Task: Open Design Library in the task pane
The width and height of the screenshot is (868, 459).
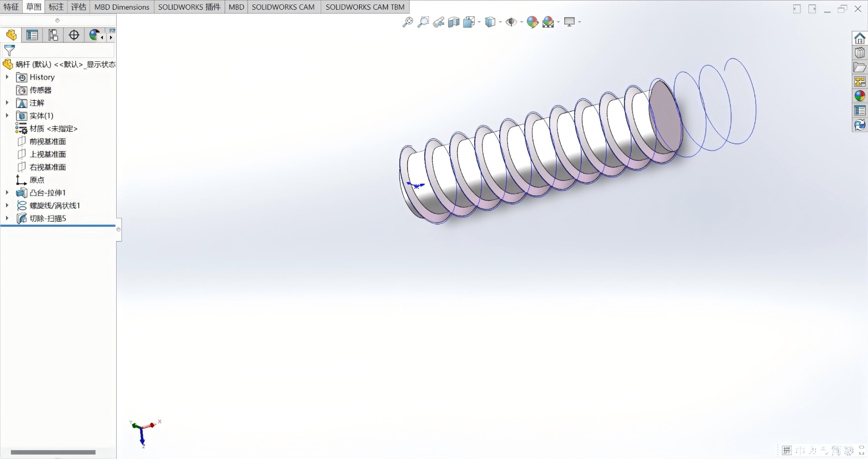Action: 860,53
